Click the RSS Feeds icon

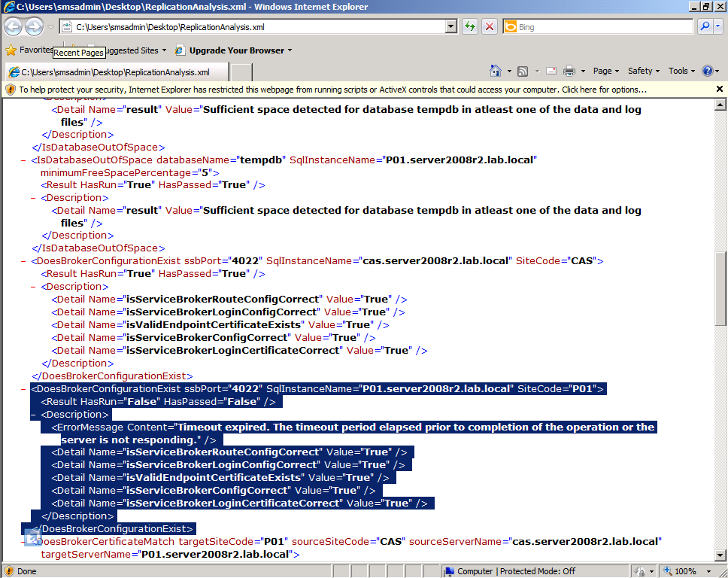(x=523, y=71)
